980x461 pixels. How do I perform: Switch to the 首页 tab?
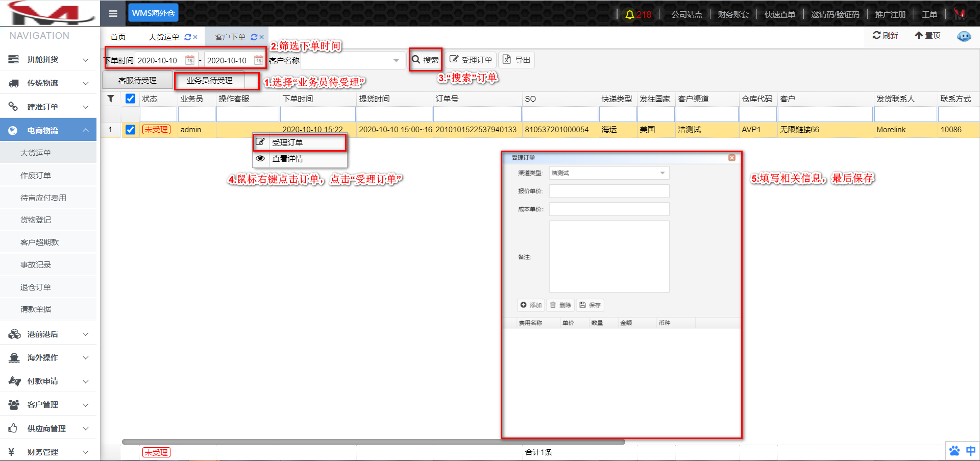pyautogui.click(x=118, y=37)
